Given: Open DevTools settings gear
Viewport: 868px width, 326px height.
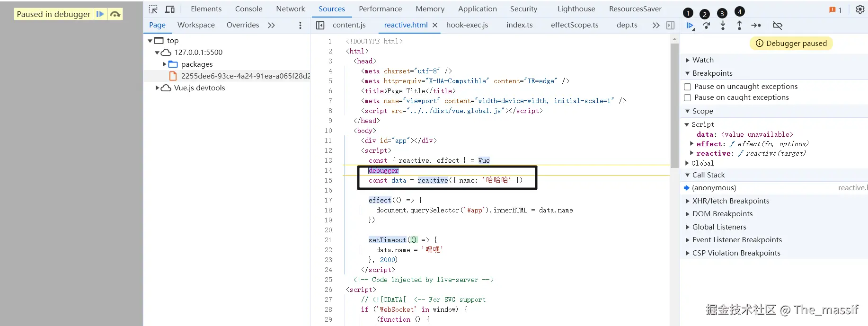Looking at the screenshot, I should pyautogui.click(x=860, y=9).
